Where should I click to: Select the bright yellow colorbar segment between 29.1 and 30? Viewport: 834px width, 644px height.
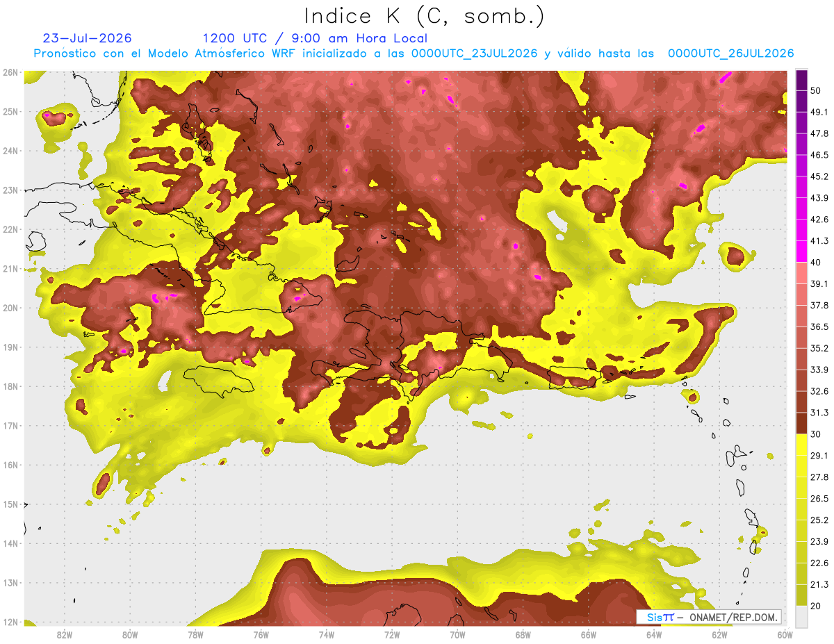pyautogui.click(x=801, y=445)
